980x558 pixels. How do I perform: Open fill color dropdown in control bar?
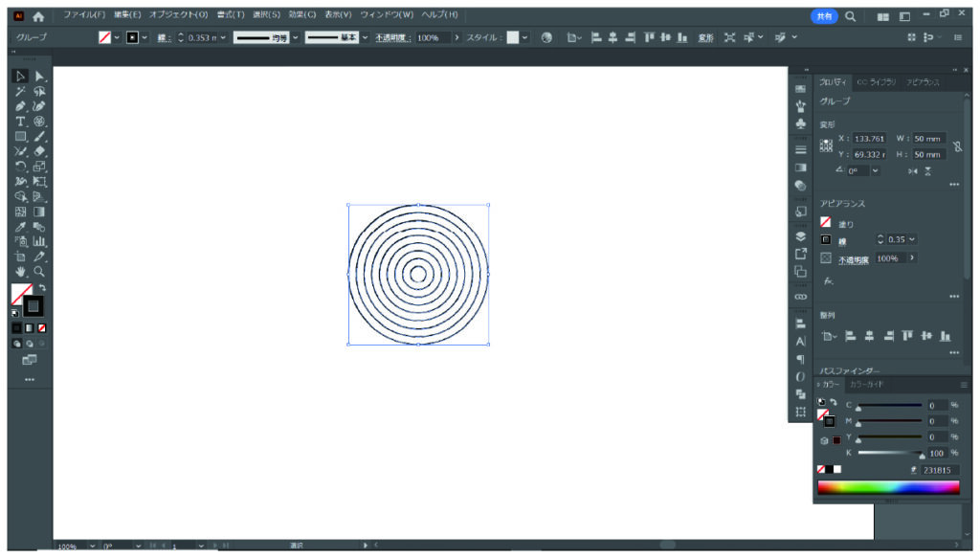click(117, 38)
